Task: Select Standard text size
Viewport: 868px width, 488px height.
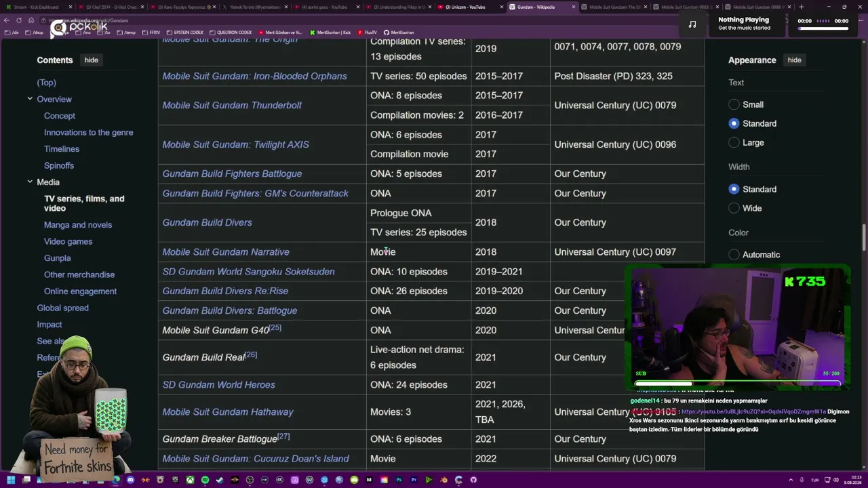Action: [734, 123]
